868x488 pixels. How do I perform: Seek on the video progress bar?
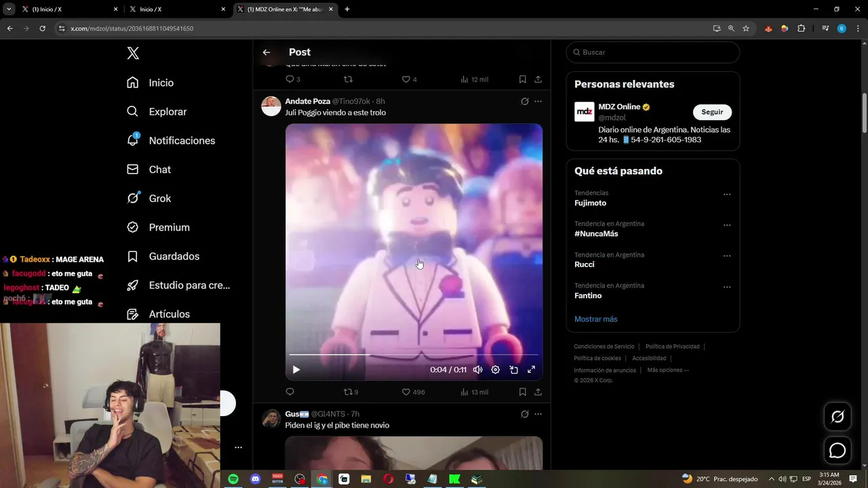pyautogui.click(x=414, y=354)
